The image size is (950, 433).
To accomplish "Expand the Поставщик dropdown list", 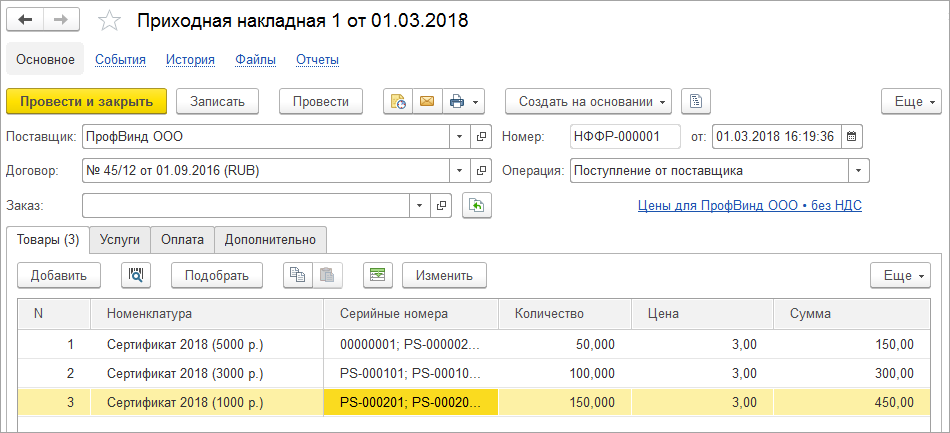I will tap(458, 136).
